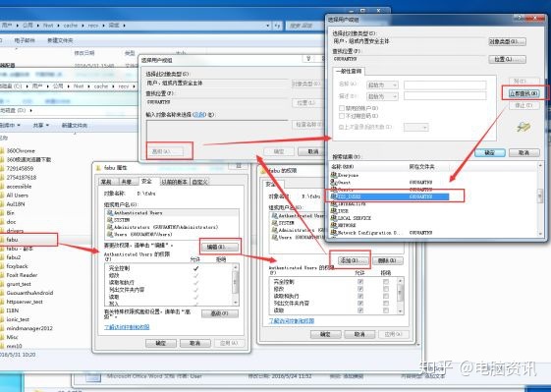The height and width of the screenshot is (392, 551).
Task: Click the IUSR account icon in results
Action: pos(334,210)
